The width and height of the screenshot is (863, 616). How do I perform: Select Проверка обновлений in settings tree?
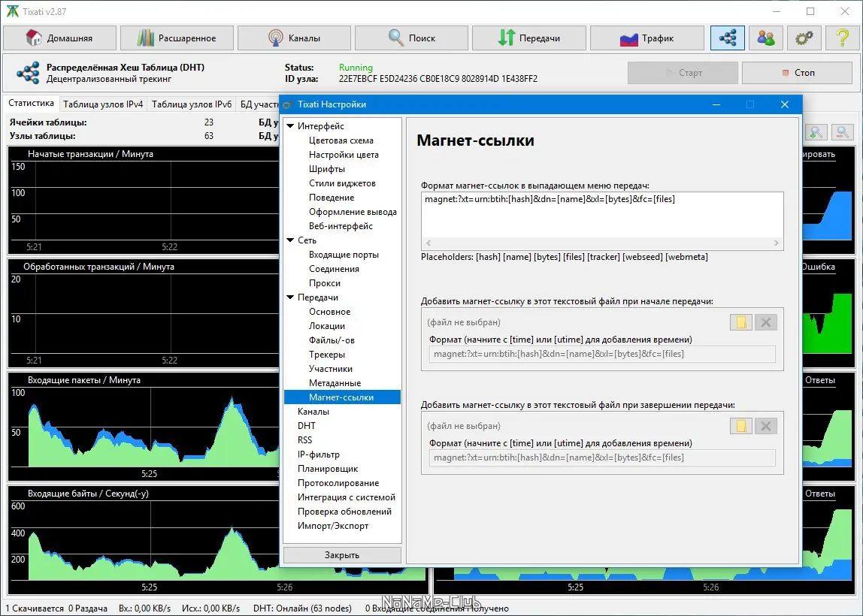coord(344,512)
